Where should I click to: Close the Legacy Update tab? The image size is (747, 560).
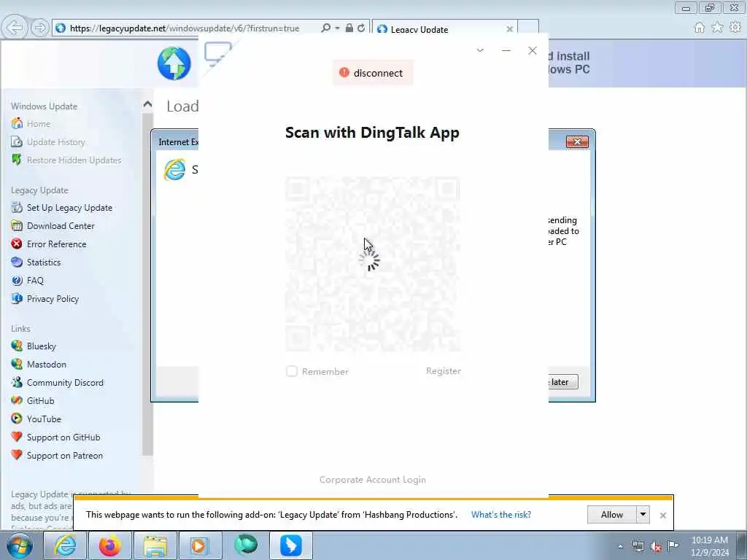pyautogui.click(x=510, y=29)
